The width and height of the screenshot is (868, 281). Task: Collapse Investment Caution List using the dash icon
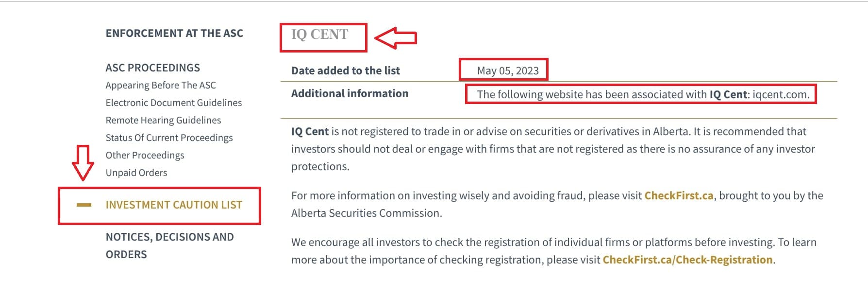(x=84, y=205)
